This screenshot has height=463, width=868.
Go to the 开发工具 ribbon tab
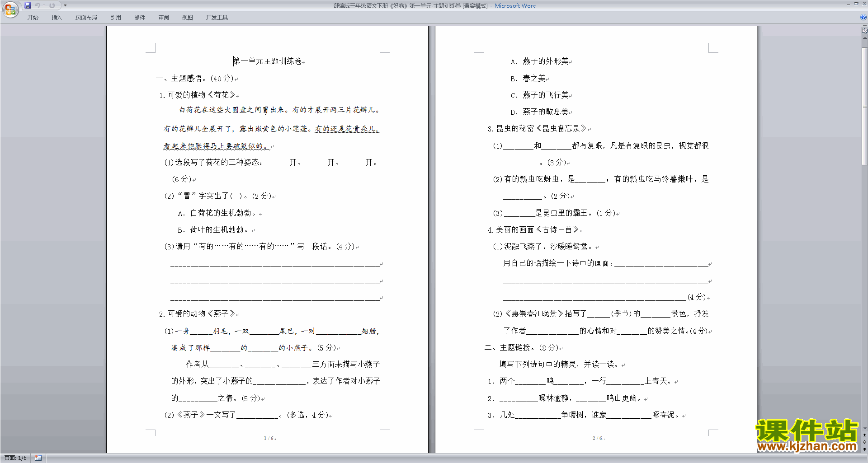(x=217, y=18)
